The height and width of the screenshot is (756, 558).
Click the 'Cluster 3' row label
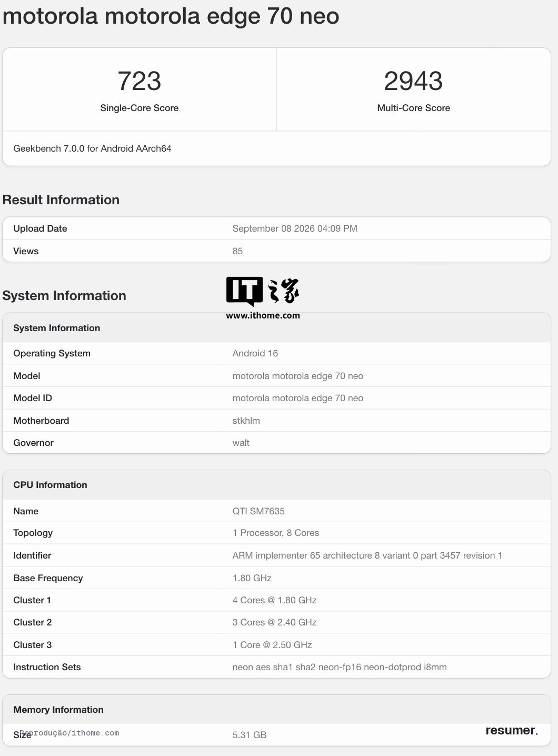[33, 645]
